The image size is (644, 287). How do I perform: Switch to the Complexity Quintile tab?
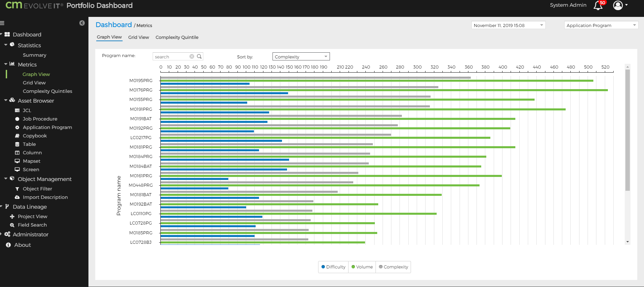click(177, 37)
